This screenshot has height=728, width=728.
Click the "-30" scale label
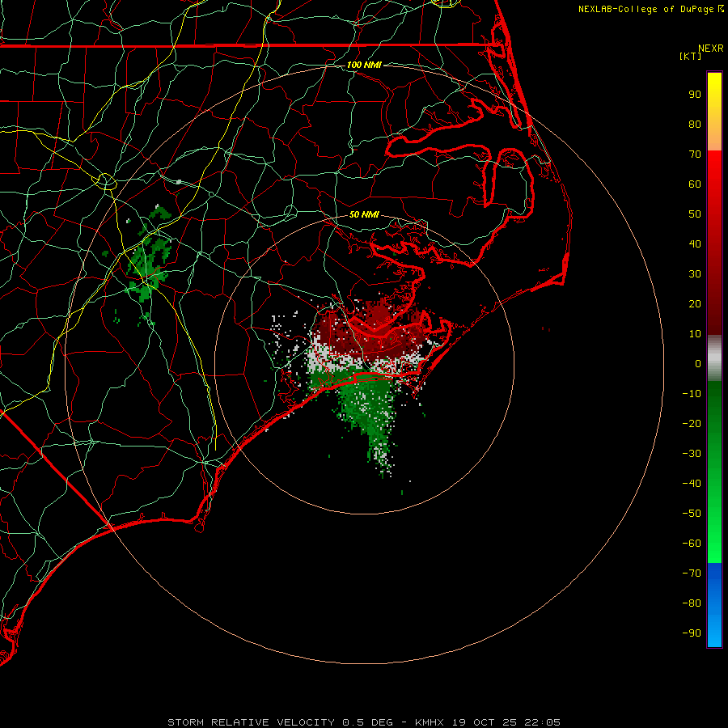coord(692,454)
